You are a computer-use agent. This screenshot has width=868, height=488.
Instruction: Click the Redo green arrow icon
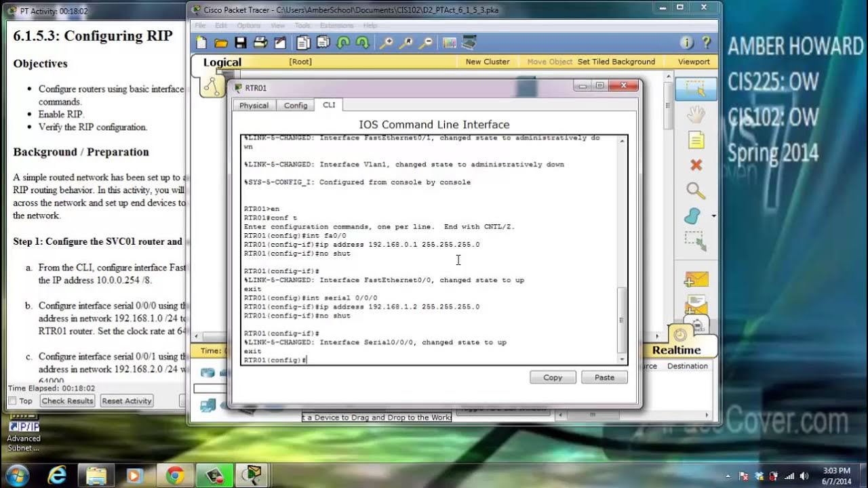363,43
